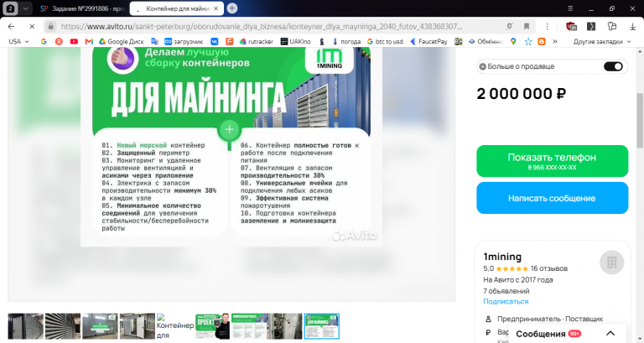Close the Avito container tab
Viewport: 644px width, 343px height.
click(216, 8)
